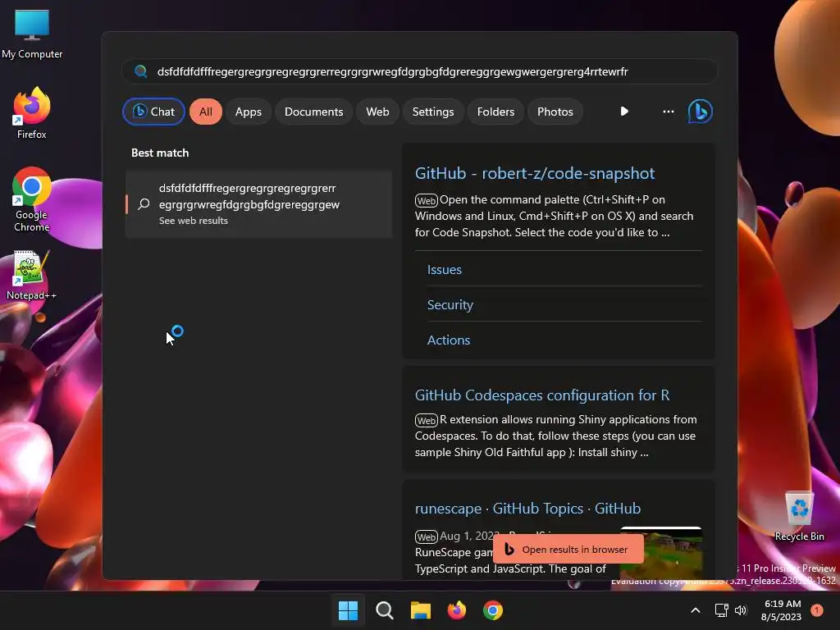This screenshot has height=630, width=840.
Task: Open volume control tray icon
Action: 741,610
